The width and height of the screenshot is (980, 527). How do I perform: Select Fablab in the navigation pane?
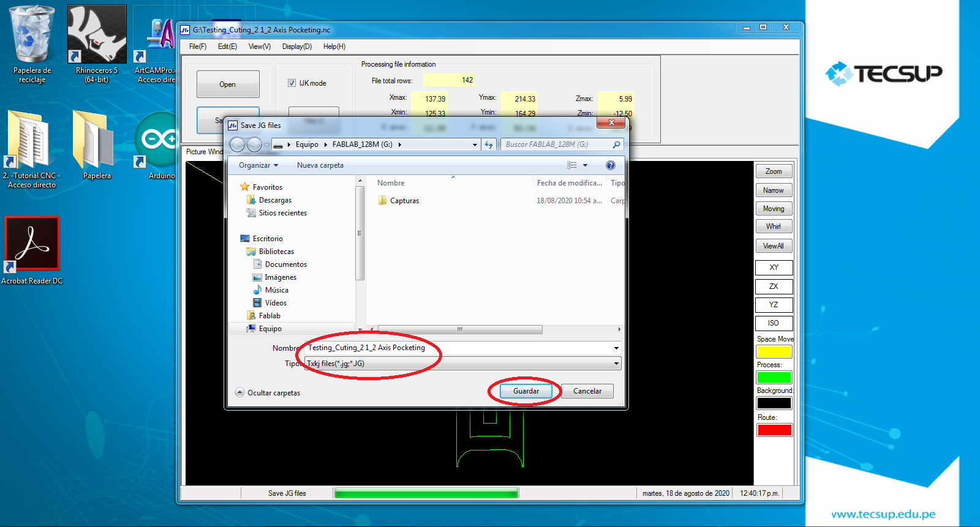point(269,316)
